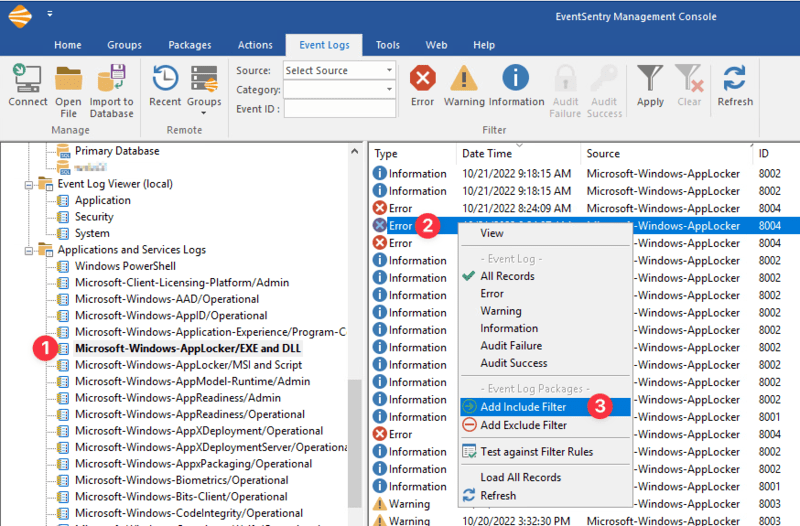The width and height of the screenshot is (800, 526).
Task: Click the Apply filter funnel icon
Action: click(x=650, y=78)
